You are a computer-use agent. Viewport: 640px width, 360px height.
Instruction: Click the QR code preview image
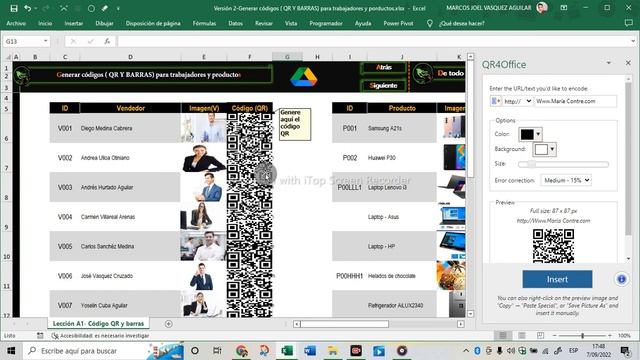(x=553, y=246)
